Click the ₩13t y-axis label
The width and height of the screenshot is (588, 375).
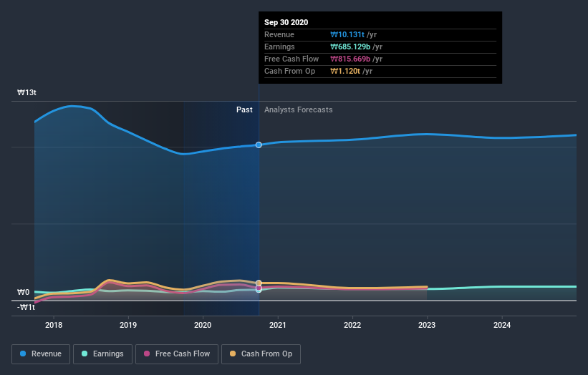[x=26, y=92]
